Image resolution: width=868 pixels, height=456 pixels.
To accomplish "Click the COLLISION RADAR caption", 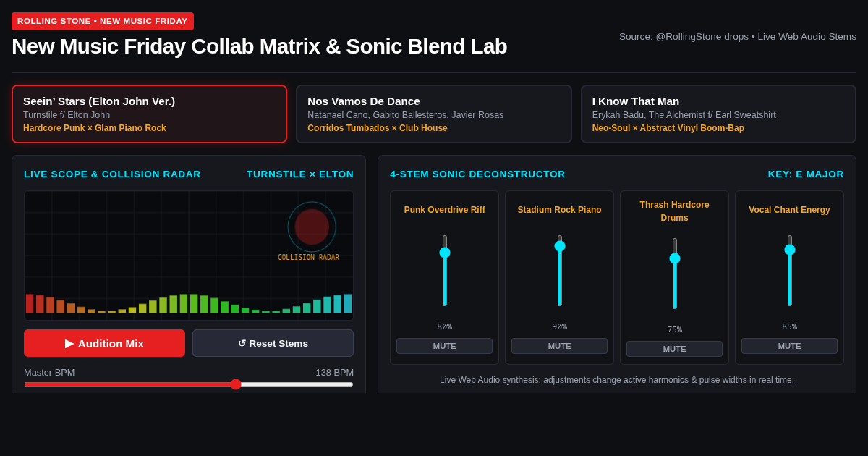I will pos(308,258).
